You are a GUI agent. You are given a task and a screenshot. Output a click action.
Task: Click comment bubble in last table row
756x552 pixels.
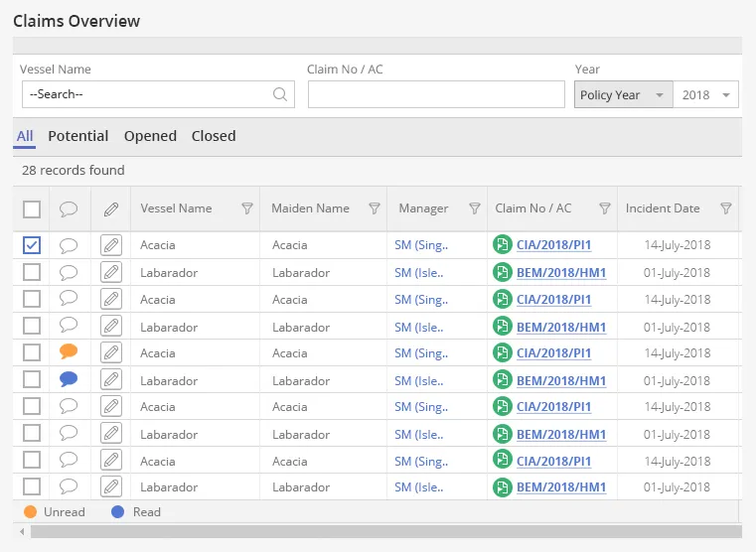click(69, 486)
